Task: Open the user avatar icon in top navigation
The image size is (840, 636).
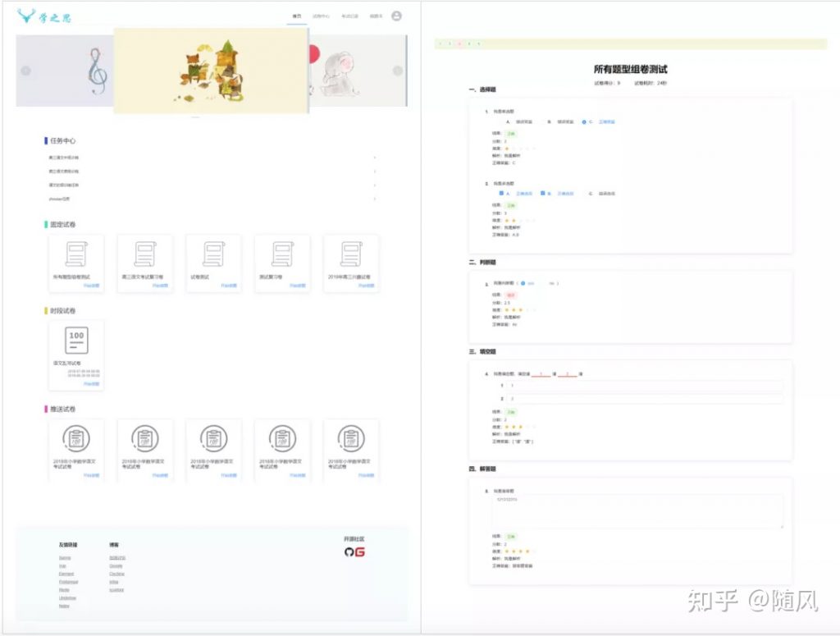Action: tap(395, 15)
